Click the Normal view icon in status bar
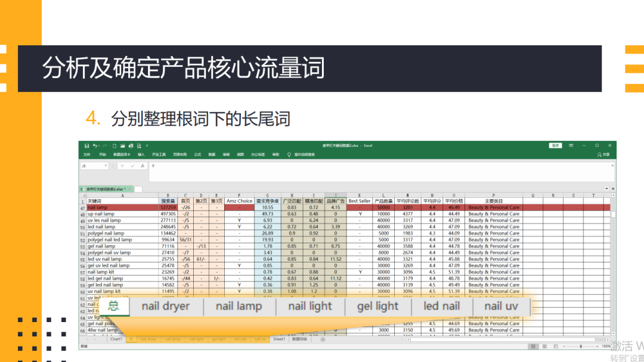Viewport: 644px width, 362px height. click(533, 346)
